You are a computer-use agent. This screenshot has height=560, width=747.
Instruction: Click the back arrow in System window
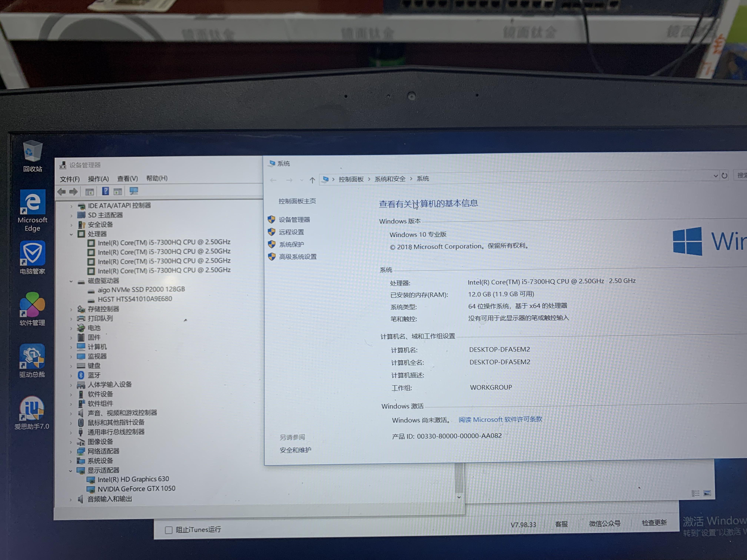pos(273,180)
